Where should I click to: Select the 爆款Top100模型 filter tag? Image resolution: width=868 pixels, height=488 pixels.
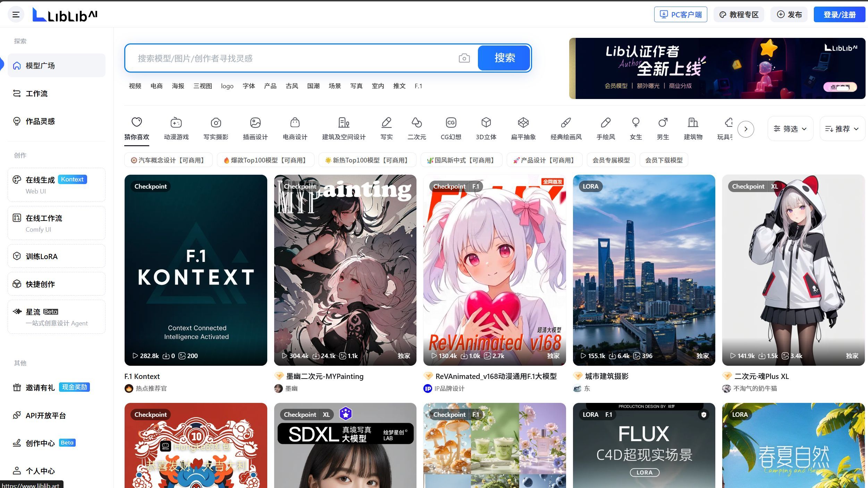(x=266, y=160)
